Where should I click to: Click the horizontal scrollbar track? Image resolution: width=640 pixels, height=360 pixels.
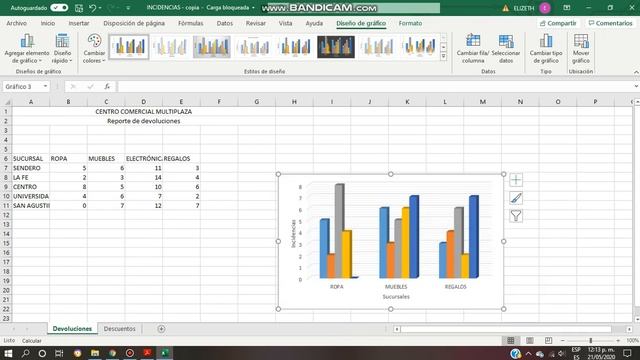click(x=506, y=329)
